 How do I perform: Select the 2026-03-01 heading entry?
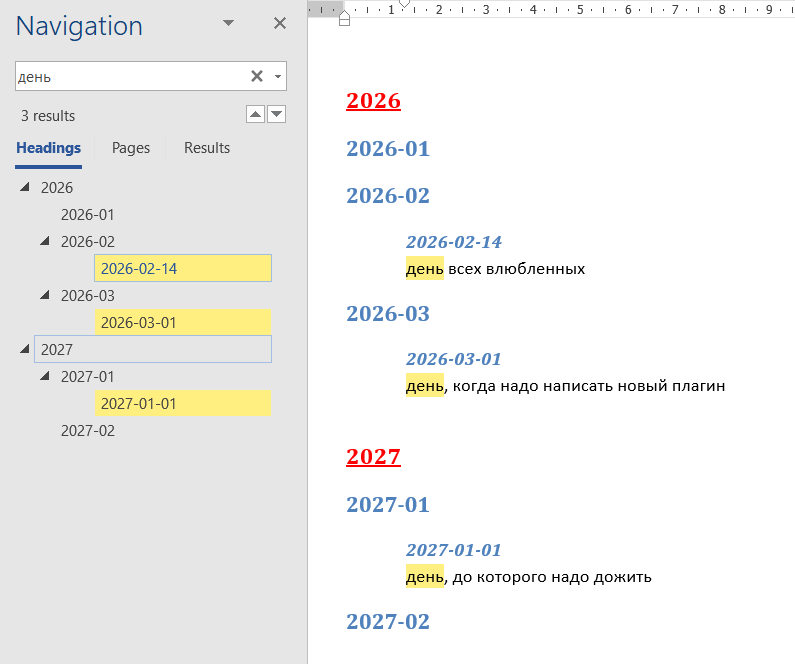point(139,323)
